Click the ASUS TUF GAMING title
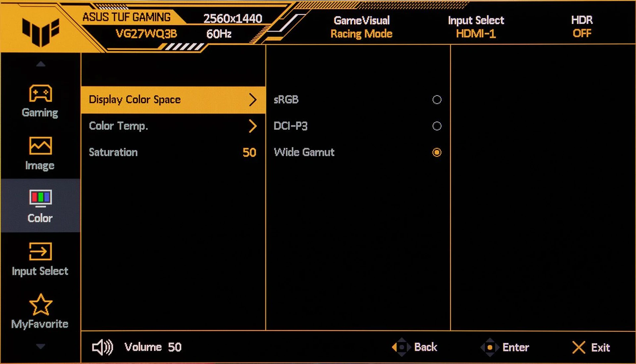This screenshot has height=364, width=636. pyautogui.click(x=127, y=17)
